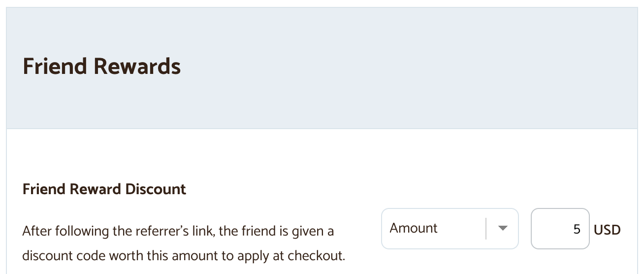Click the word Amount in the combo box
Screen dimensions: 644x274
tap(414, 228)
